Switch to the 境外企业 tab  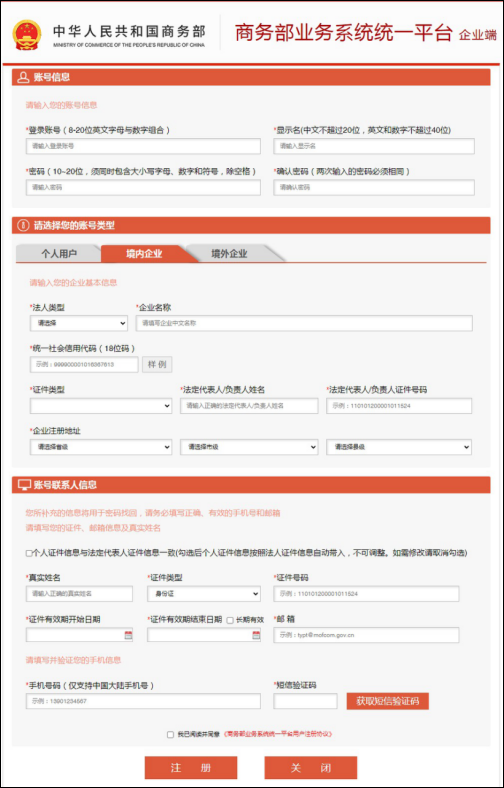[229, 254]
